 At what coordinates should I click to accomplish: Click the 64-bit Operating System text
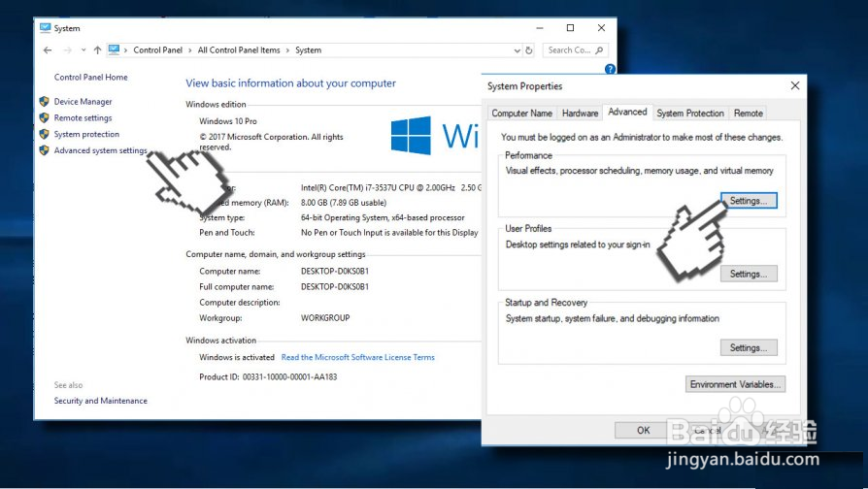point(384,218)
